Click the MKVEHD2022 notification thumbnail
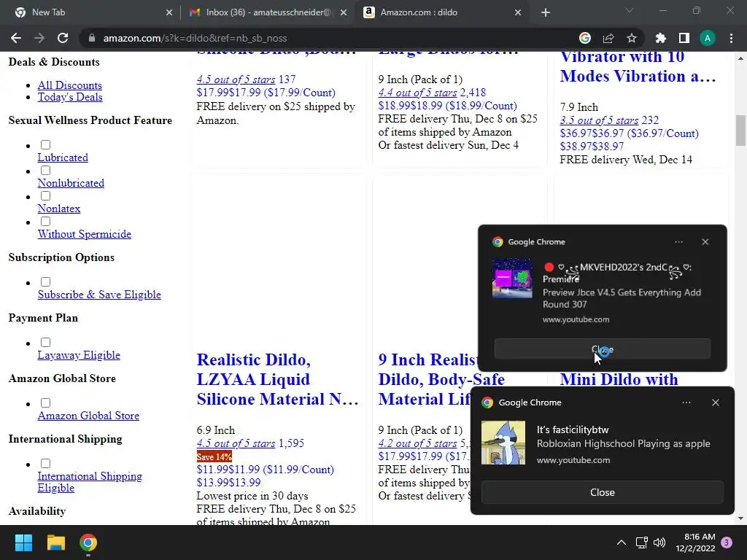The image size is (747, 560). tap(512, 278)
